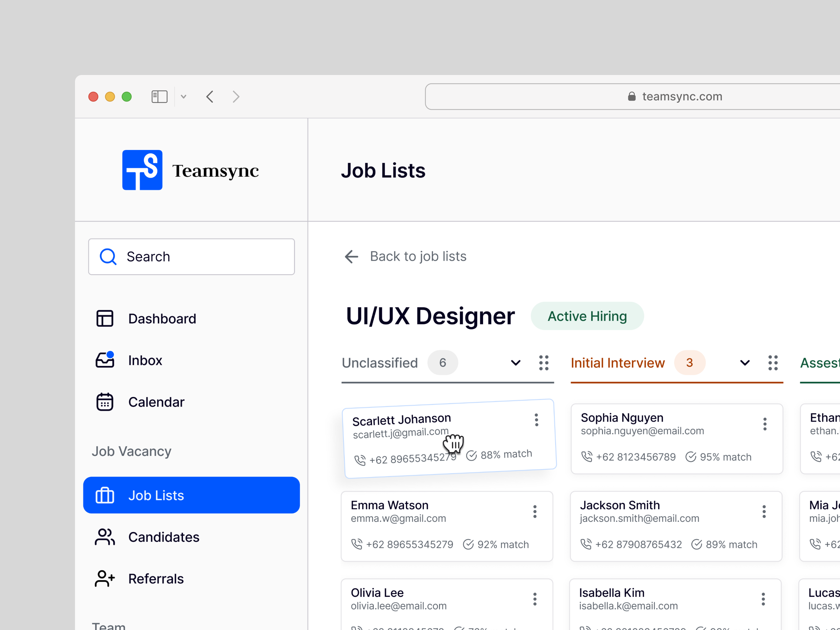The width and height of the screenshot is (840, 630).
Task: Click the Active Hiring status badge
Action: (x=587, y=316)
